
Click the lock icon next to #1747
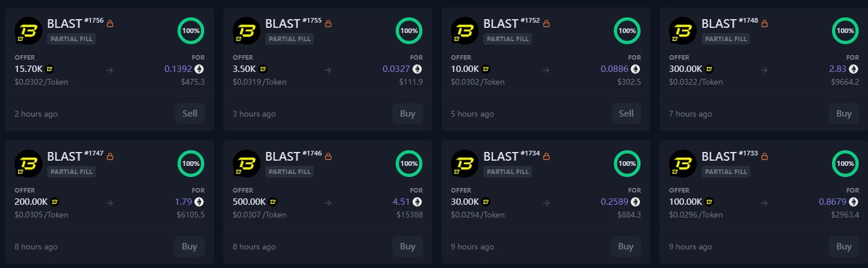110,157
